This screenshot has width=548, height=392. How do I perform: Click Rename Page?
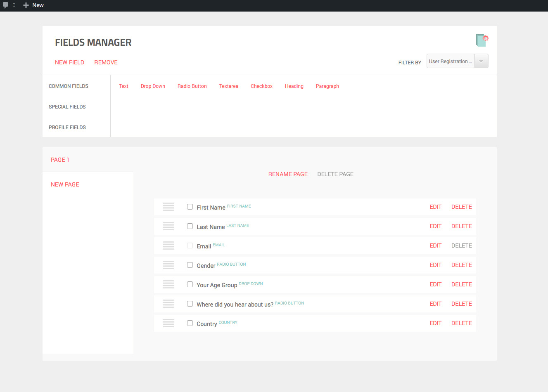pos(288,174)
